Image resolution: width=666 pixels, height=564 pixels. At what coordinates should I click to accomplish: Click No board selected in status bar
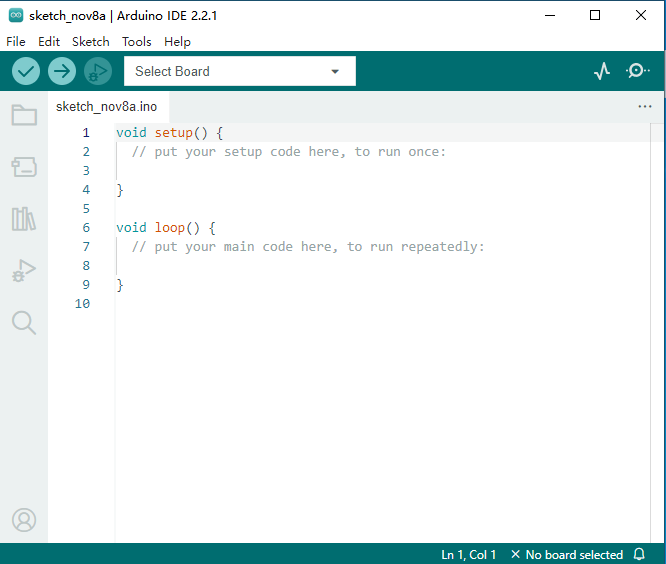[567, 554]
